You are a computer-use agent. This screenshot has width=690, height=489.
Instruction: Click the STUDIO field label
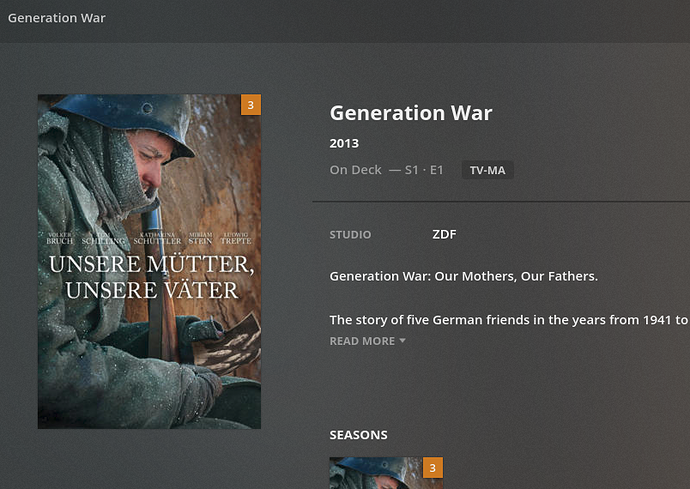[350, 235]
